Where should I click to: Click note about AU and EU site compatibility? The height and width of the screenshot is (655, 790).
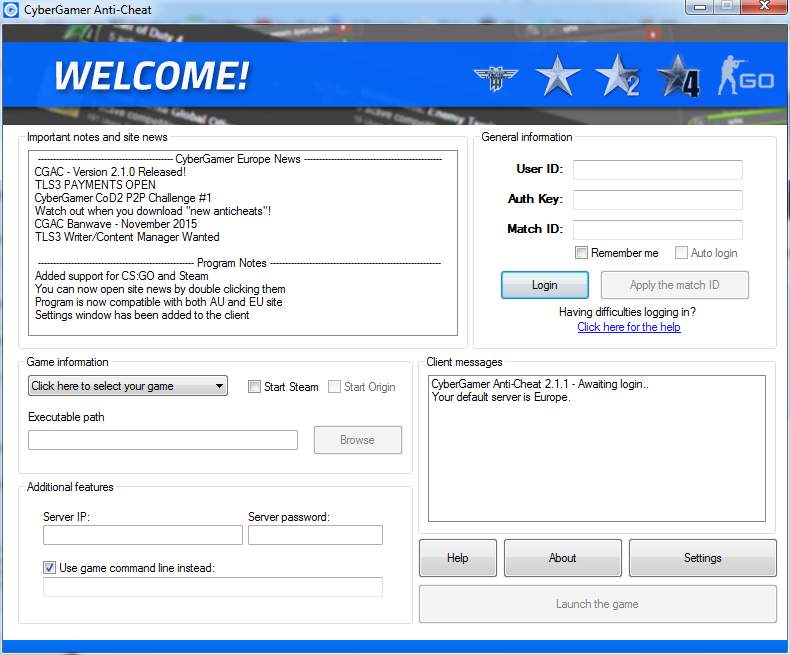click(x=159, y=302)
